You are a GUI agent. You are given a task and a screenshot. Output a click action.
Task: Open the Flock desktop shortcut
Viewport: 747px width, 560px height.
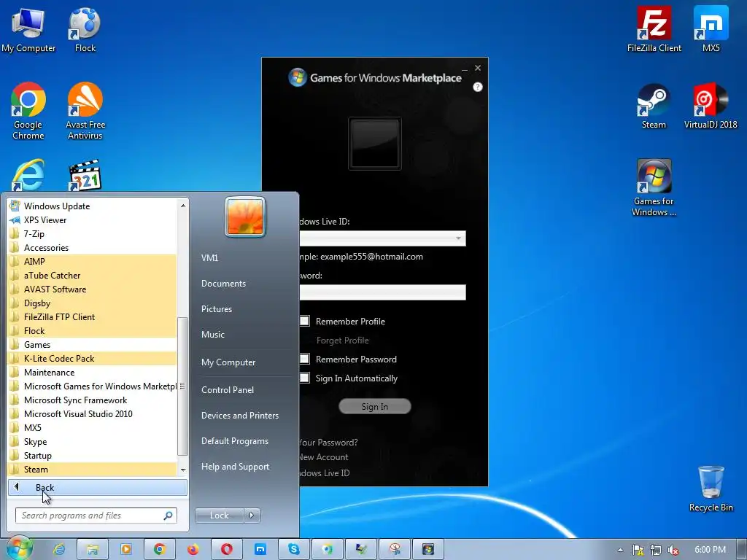(85, 30)
